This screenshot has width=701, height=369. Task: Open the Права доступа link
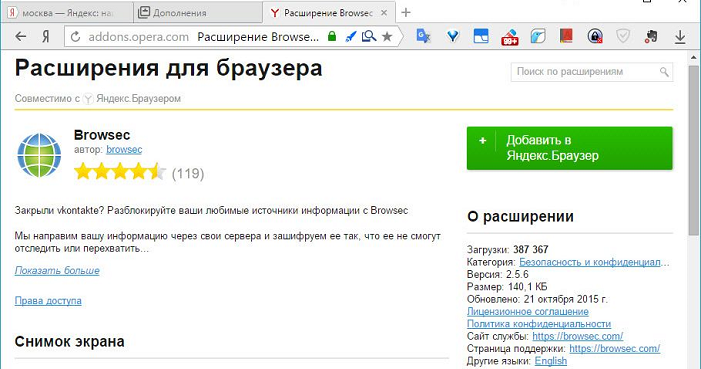click(48, 301)
